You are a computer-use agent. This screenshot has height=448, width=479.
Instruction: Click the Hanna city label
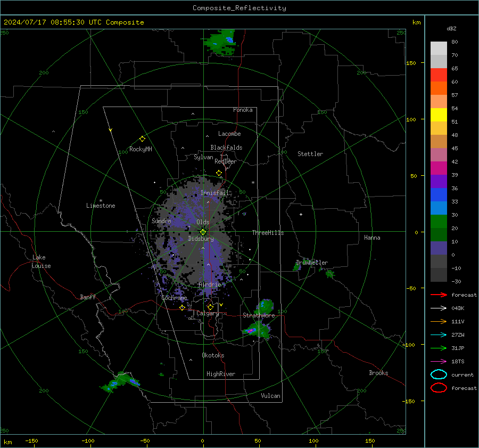point(372,238)
